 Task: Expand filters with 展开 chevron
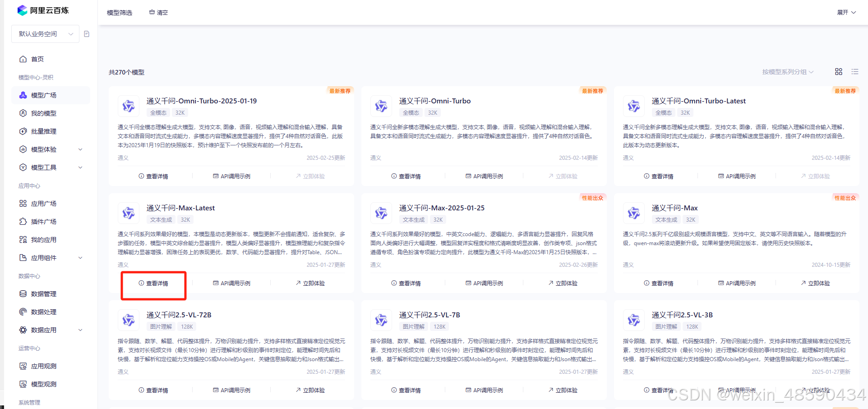pyautogui.click(x=854, y=13)
